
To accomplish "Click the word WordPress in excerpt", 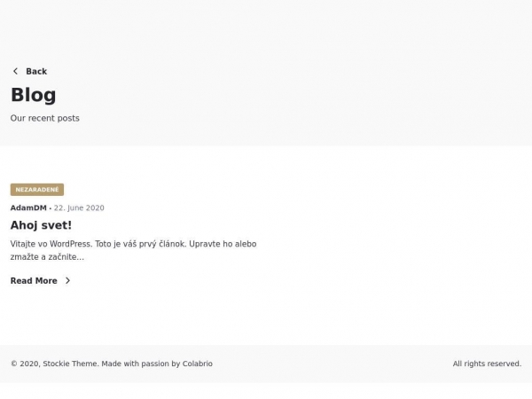I will (x=71, y=244).
